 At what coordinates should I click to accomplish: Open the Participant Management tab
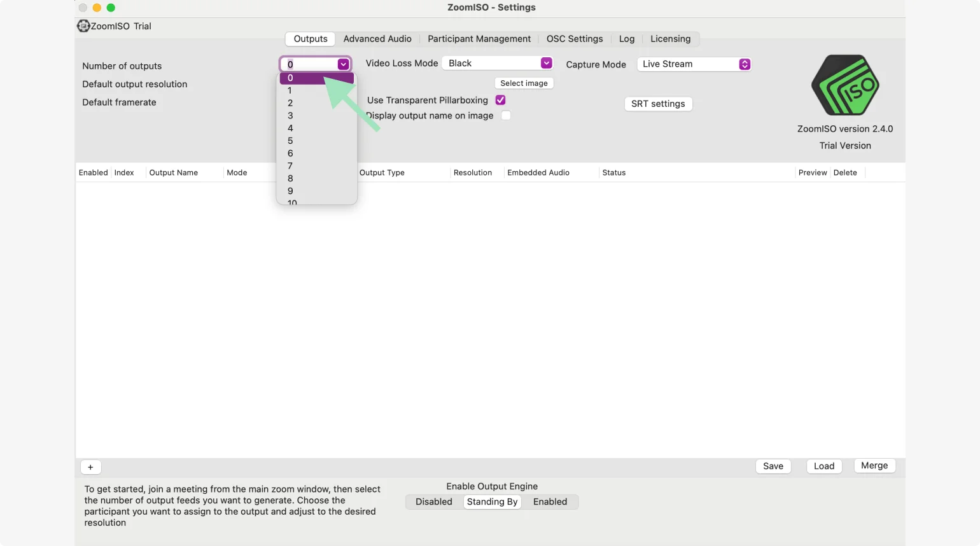click(479, 39)
